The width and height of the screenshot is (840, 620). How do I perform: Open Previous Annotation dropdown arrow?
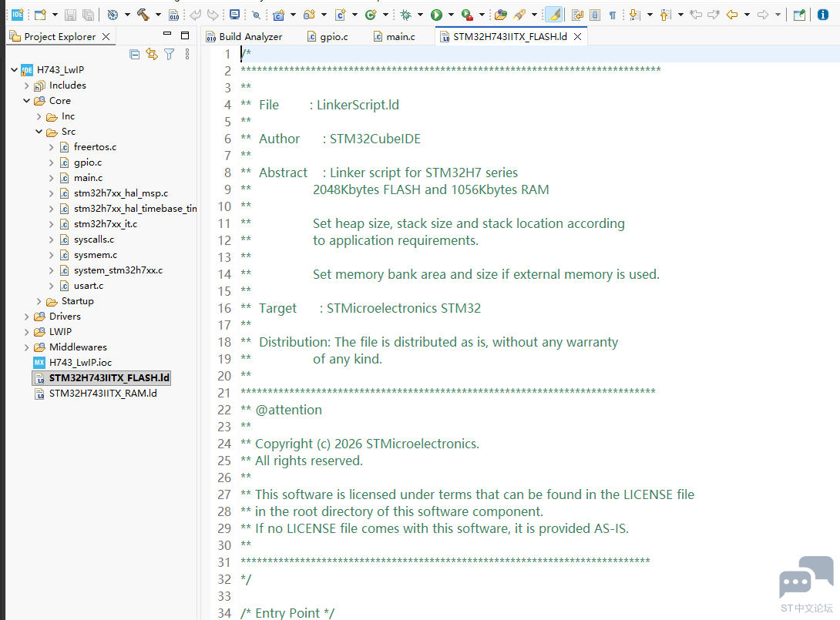click(681, 15)
